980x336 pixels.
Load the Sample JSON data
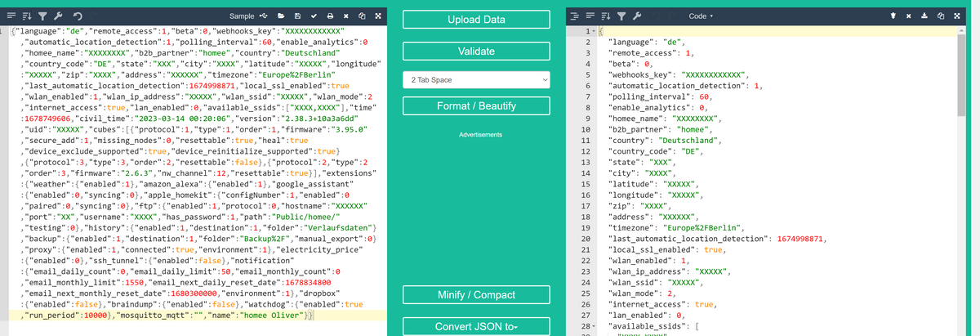242,16
